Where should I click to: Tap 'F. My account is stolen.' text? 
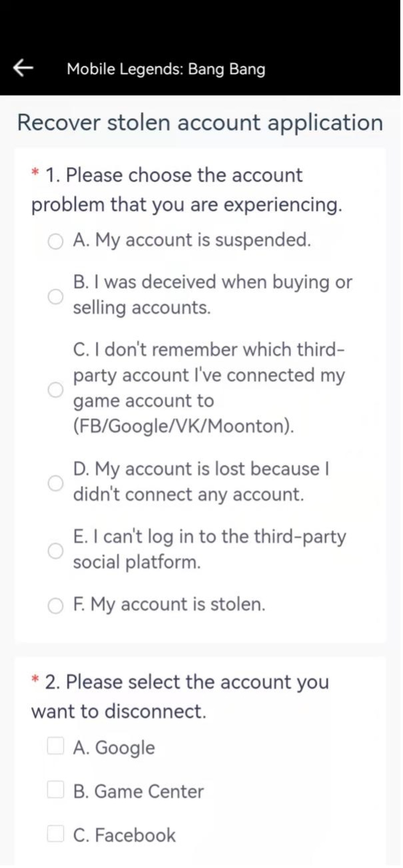tap(169, 605)
